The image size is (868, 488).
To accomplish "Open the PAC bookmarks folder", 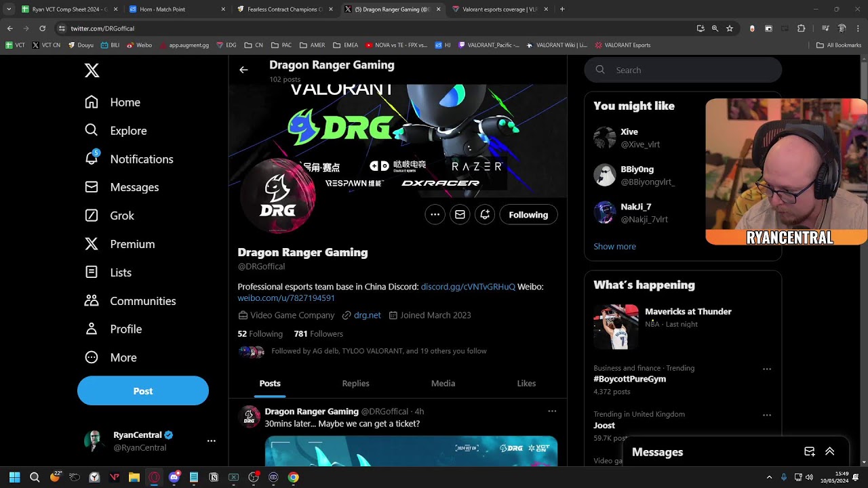I will (281, 45).
